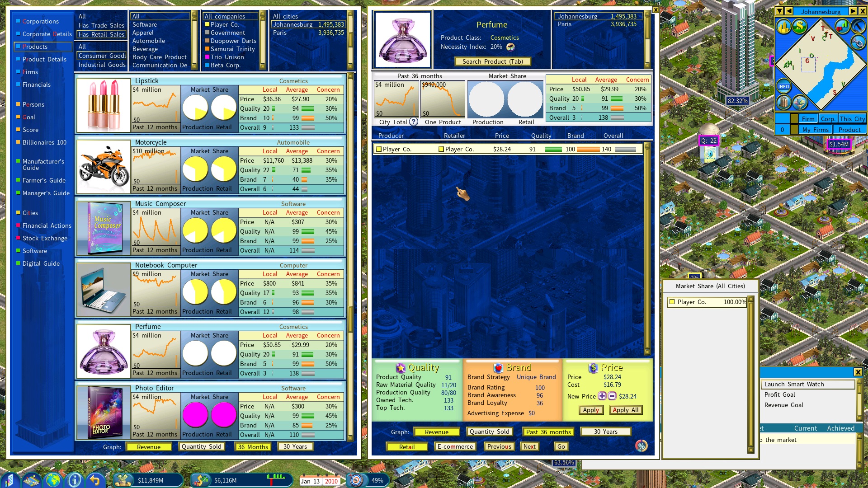Click the blue information icon in bottom bar
The image size is (868, 488).
tap(74, 480)
